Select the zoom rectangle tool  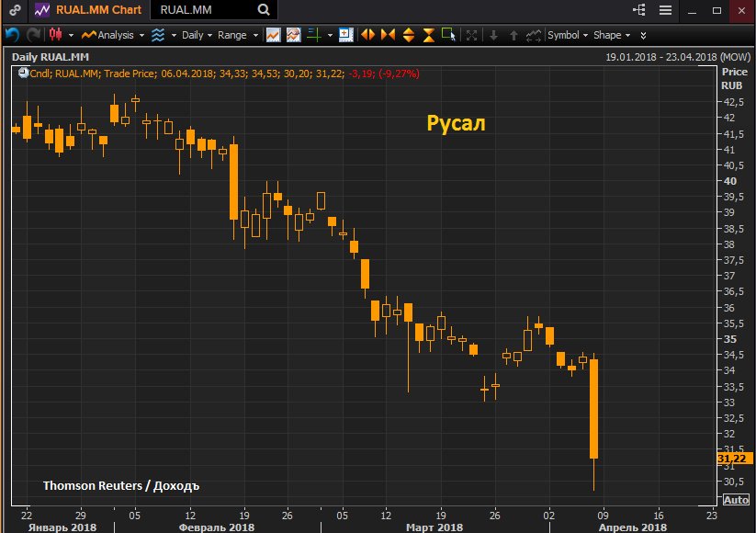pos(448,35)
